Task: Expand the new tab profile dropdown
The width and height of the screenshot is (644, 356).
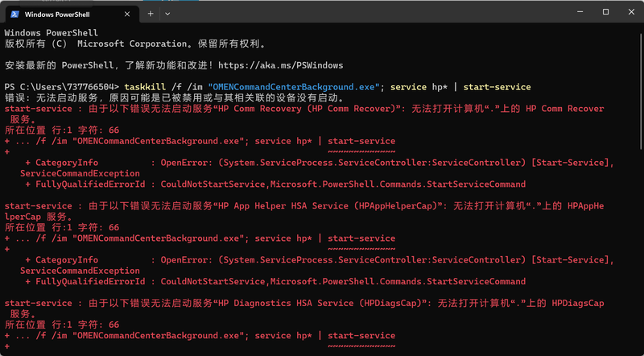Action: coord(167,14)
